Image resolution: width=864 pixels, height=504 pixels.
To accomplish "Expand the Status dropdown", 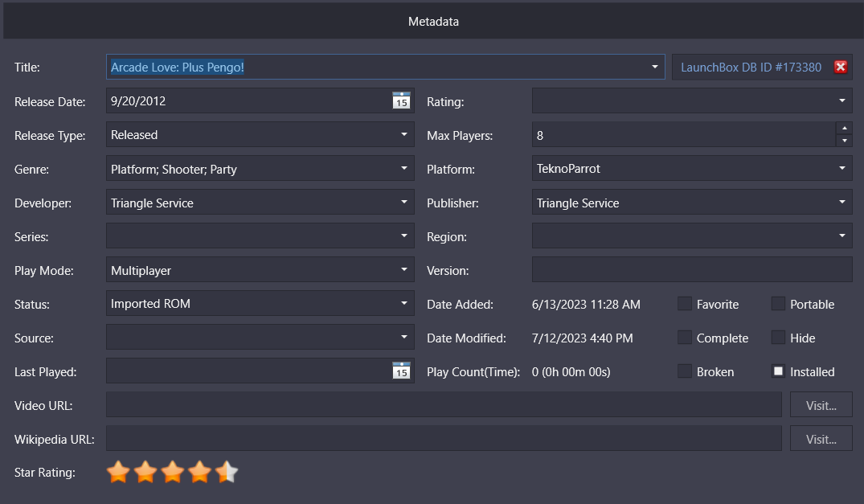I will coord(404,304).
